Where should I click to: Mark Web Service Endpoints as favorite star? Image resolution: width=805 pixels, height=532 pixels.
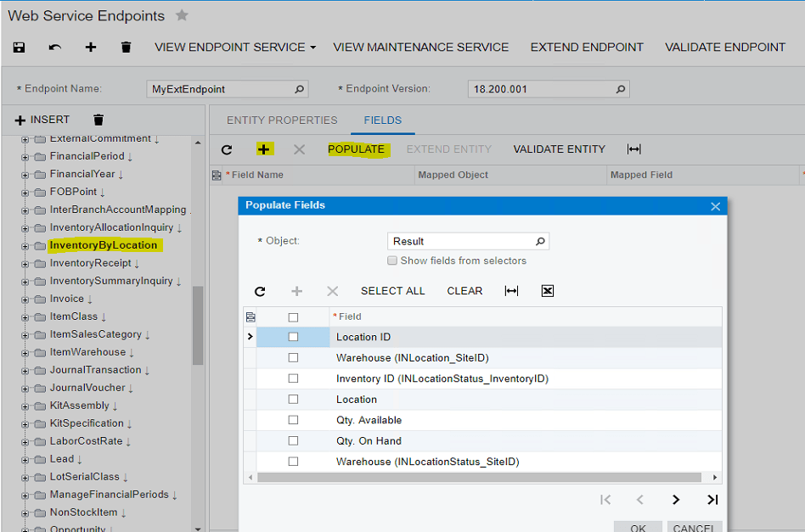pos(182,15)
